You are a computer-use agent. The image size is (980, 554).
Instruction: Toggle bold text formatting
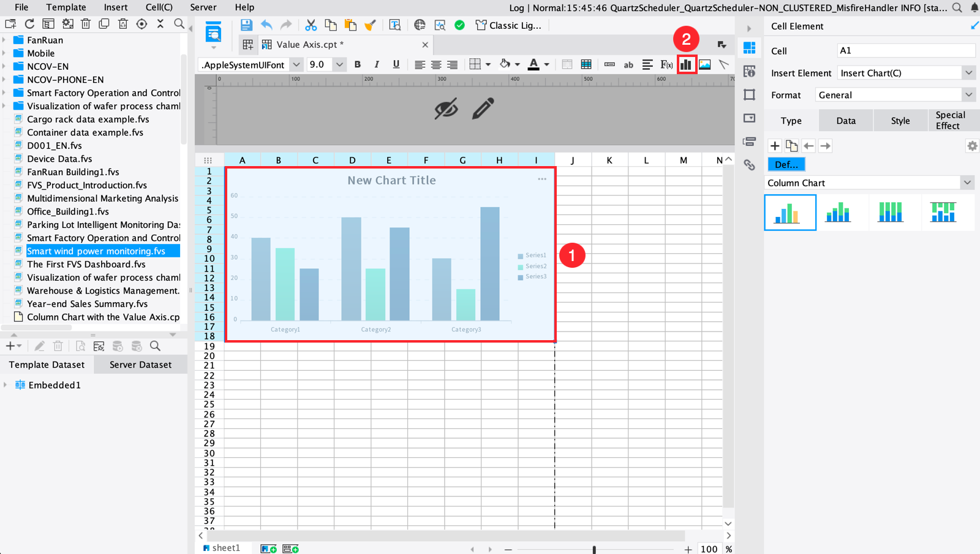(358, 64)
